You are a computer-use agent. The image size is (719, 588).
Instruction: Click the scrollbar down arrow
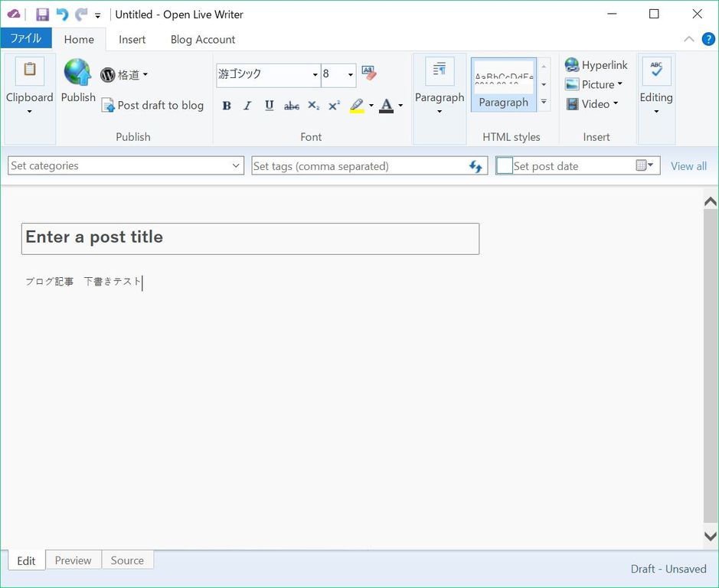click(711, 536)
